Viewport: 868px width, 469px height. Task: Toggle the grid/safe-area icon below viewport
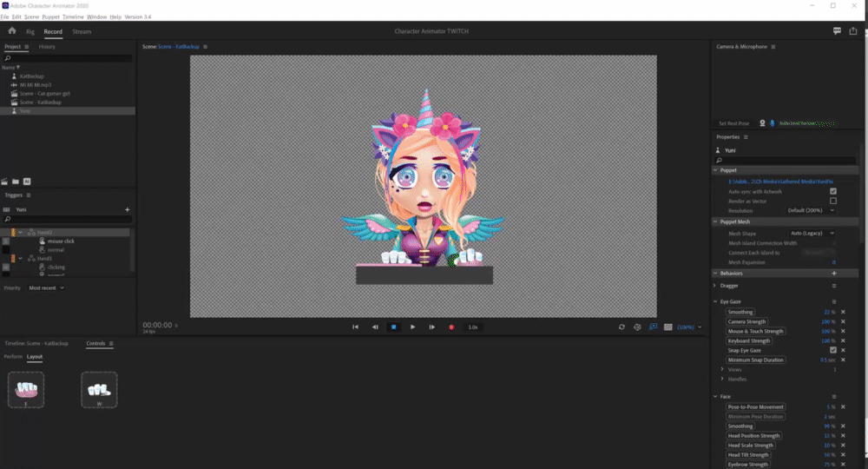668,327
